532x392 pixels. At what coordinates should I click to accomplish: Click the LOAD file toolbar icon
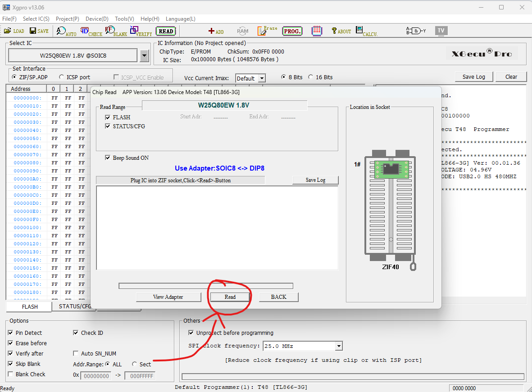[14, 31]
